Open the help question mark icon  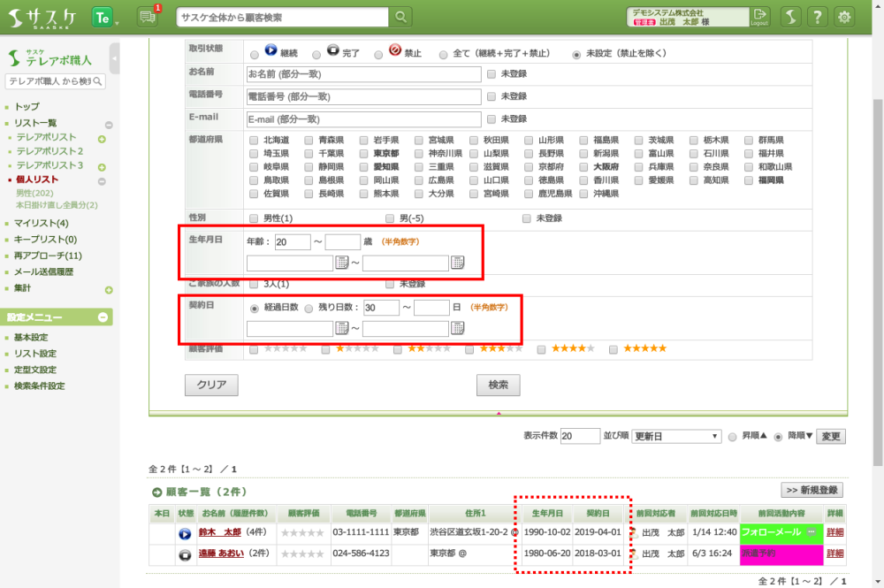(x=818, y=17)
